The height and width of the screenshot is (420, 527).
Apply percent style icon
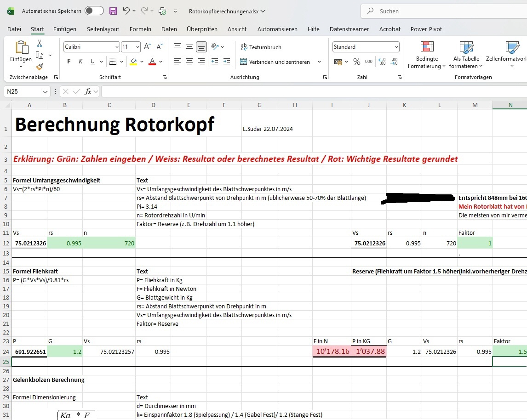pos(357,62)
